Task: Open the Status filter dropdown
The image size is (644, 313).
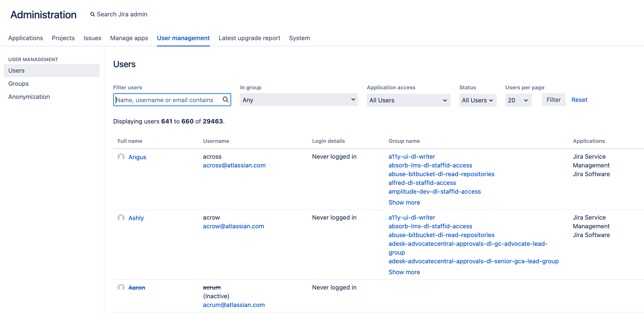Action: click(478, 100)
